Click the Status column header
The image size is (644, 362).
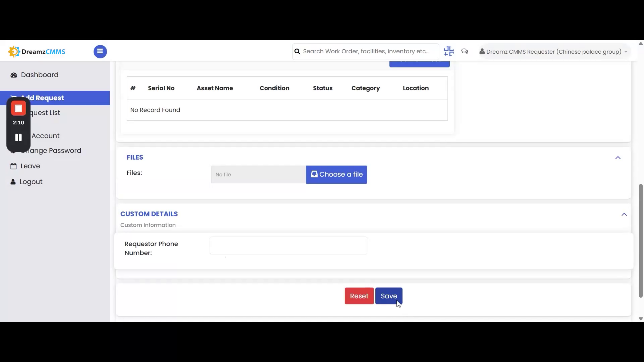tap(323, 88)
